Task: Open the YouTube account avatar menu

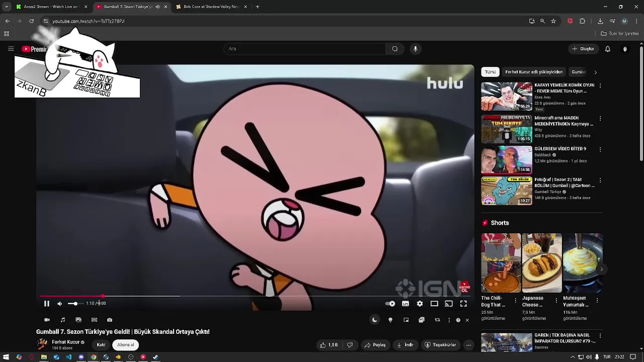Action: point(625,49)
